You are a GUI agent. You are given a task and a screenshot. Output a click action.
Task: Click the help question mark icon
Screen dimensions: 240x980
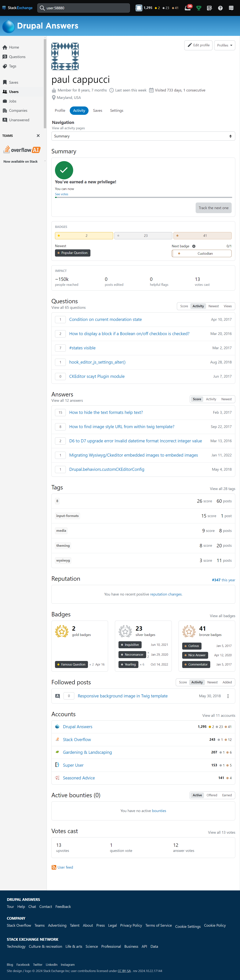[220, 8]
